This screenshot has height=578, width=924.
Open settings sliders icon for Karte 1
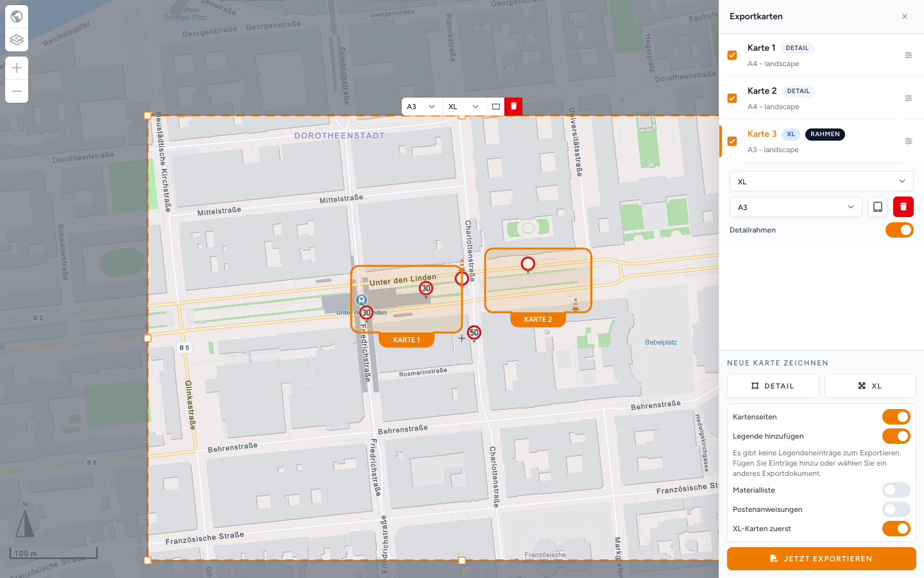909,55
